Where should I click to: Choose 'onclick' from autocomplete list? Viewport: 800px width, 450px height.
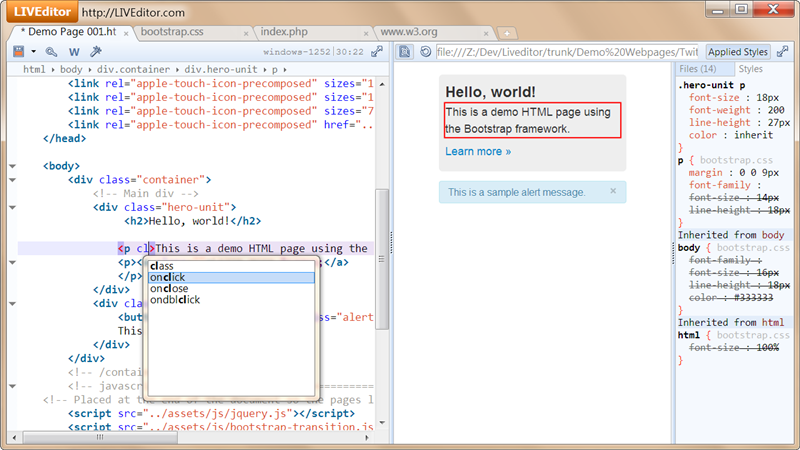click(x=231, y=277)
